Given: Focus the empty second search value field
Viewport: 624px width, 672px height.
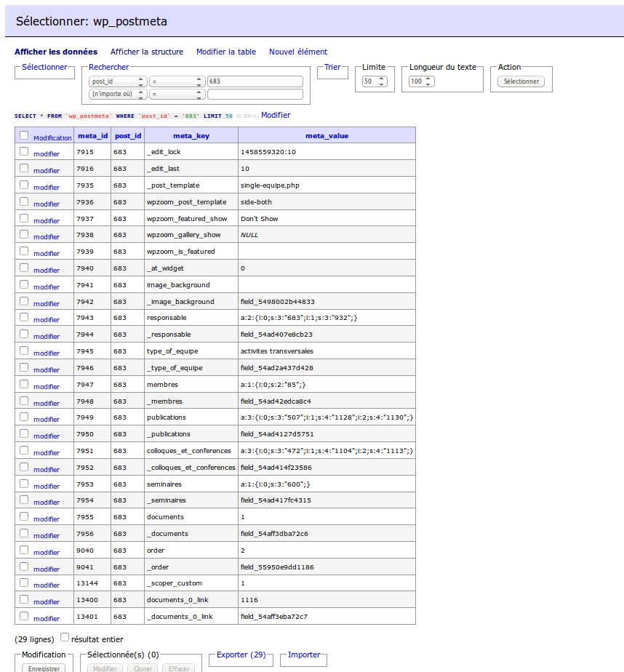Looking at the screenshot, I should click(x=255, y=94).
